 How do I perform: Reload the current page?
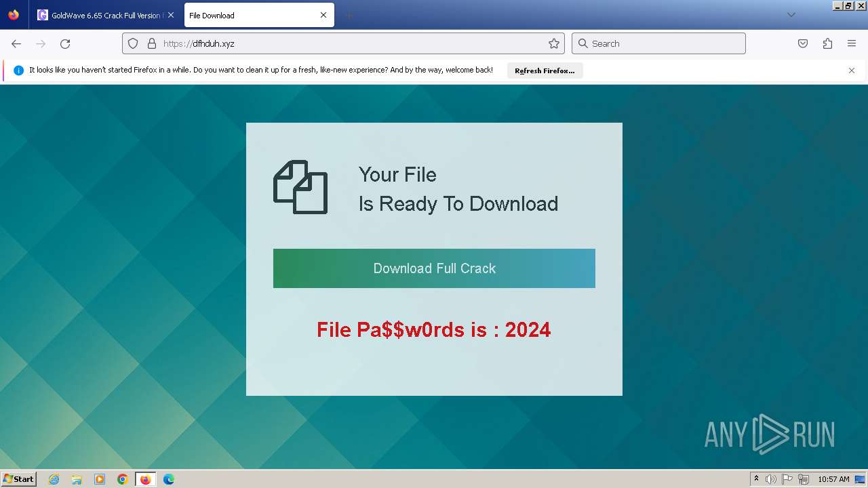pos(65,43)
